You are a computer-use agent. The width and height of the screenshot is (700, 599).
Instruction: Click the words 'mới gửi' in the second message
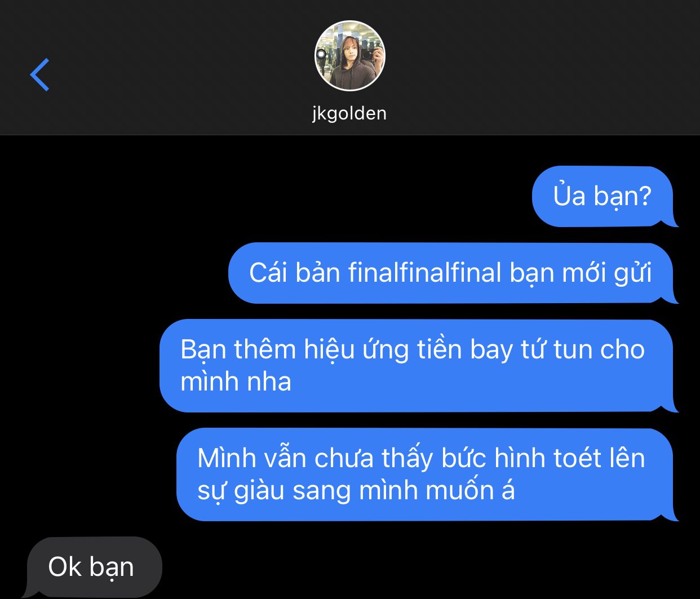click(607, 273)
